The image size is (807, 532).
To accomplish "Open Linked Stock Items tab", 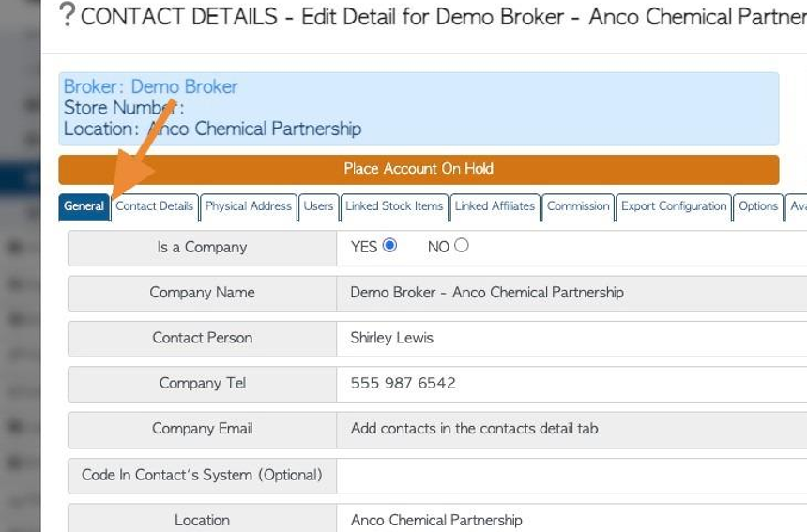I will (x=394, y=206).
